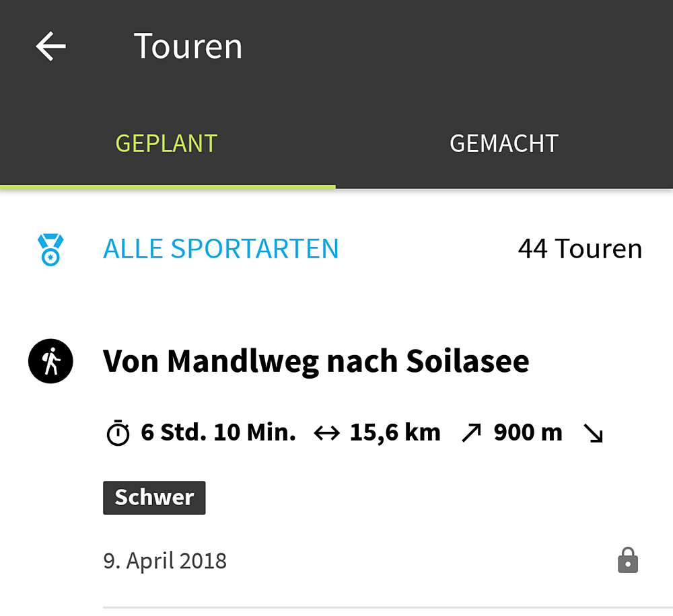The width and height of the screenshot is (673, 616).
Task: Switch to the GEPLANT tab
Action: coord(166,143)
